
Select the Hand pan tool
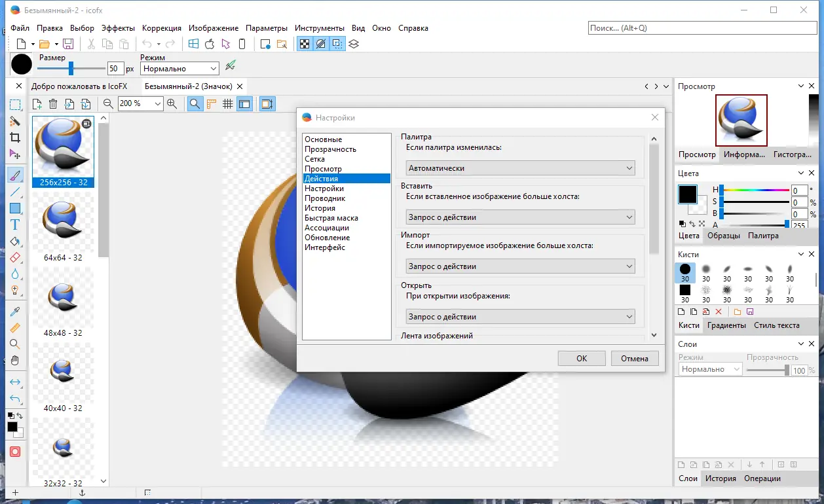pyautogui.click(x=15, y=361)
